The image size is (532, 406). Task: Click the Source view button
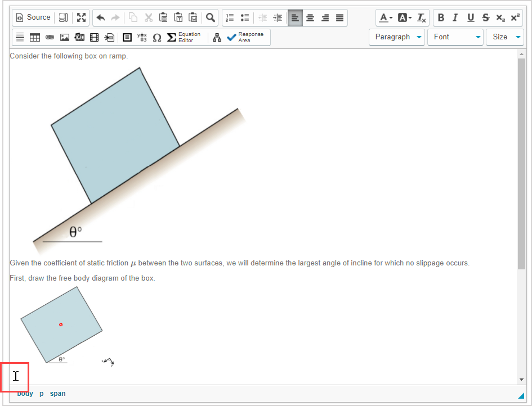tap(33, 17)
